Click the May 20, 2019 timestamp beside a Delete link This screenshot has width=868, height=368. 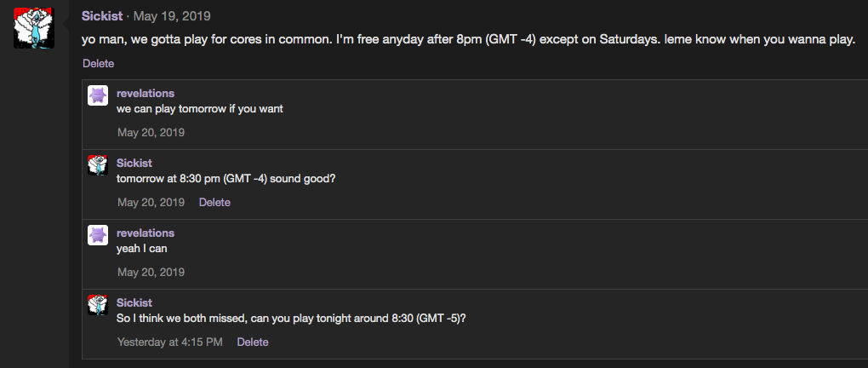coord(151,202)
